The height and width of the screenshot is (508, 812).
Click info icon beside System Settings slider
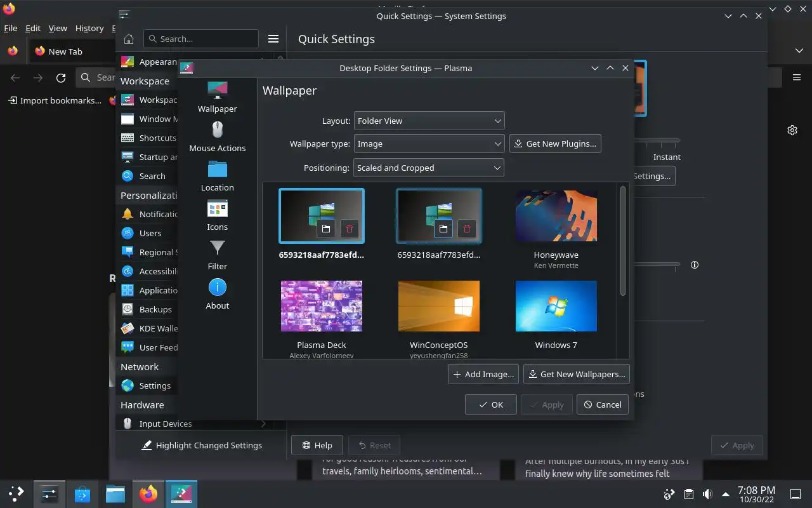point(695,265)
